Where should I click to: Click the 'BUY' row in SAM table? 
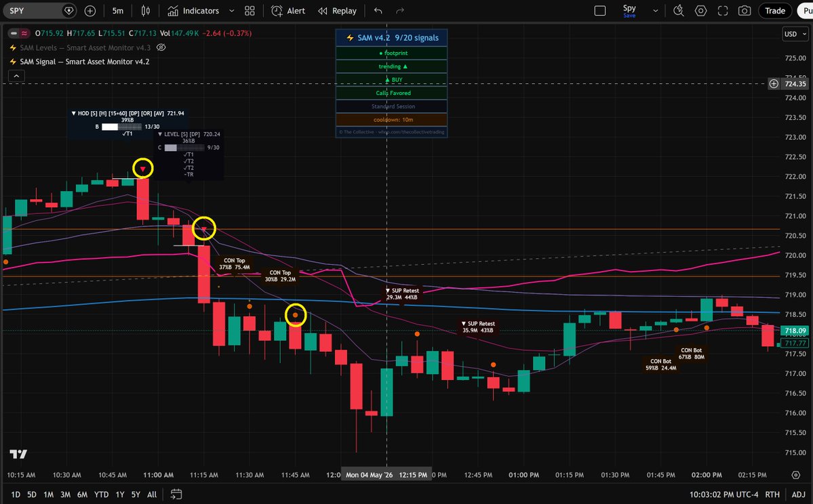point(391,80)
